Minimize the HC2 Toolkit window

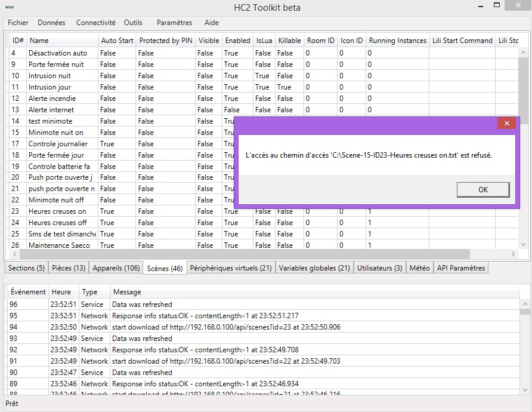(x=481, y=7)
